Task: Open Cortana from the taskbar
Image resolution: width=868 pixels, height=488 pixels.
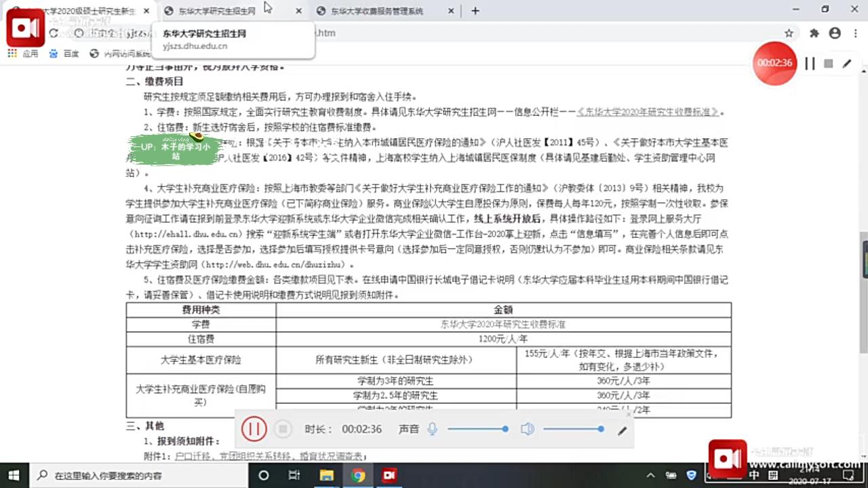Action: (264, 475)
